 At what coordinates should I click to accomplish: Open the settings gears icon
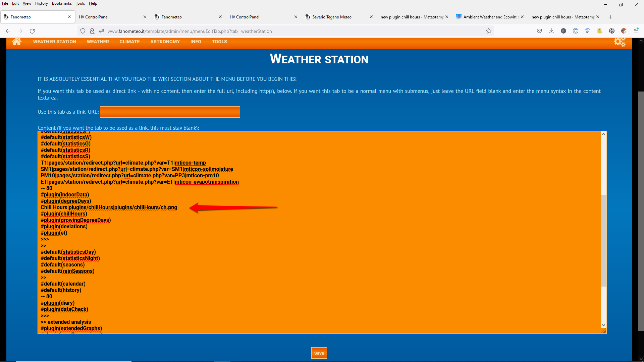[620, 42]
